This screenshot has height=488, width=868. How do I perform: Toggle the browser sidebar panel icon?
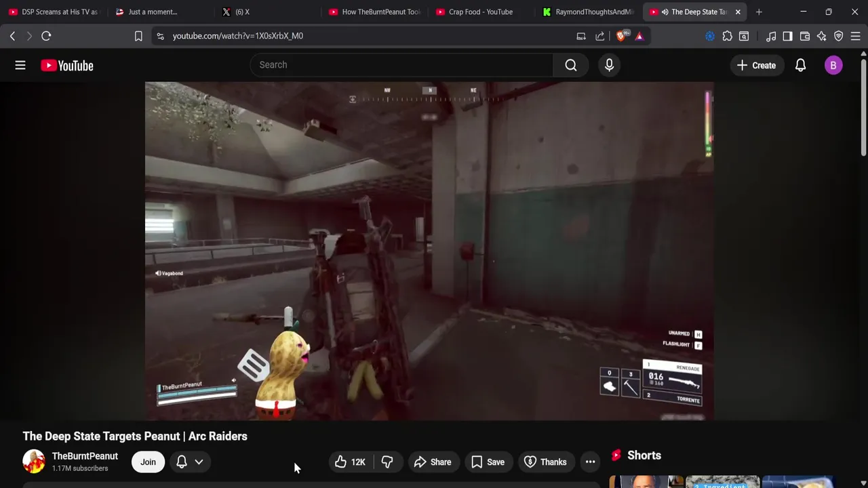click(x=787, y=36)
